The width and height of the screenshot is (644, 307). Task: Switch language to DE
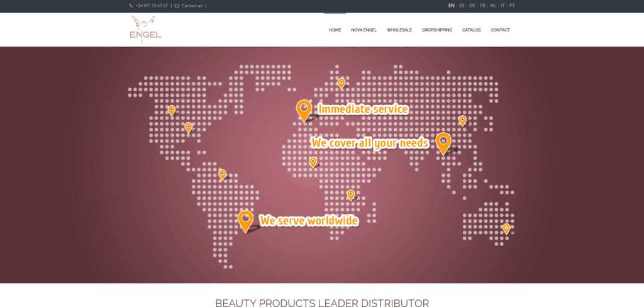coord(472,6)
